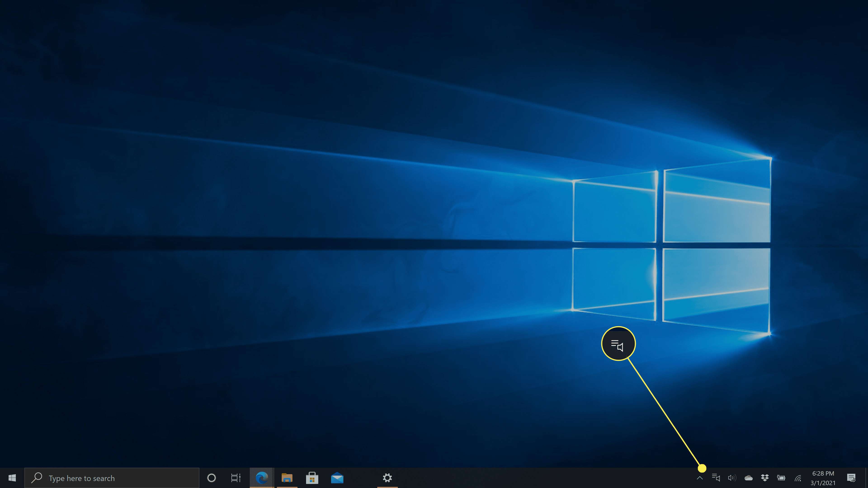
Task: Open Settings via the gear icon
Action: click(x=387, y=478)
